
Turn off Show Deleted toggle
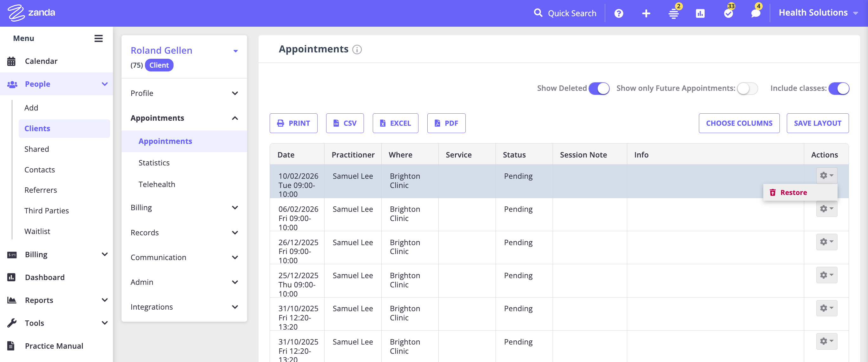click(x=599, y=88)
